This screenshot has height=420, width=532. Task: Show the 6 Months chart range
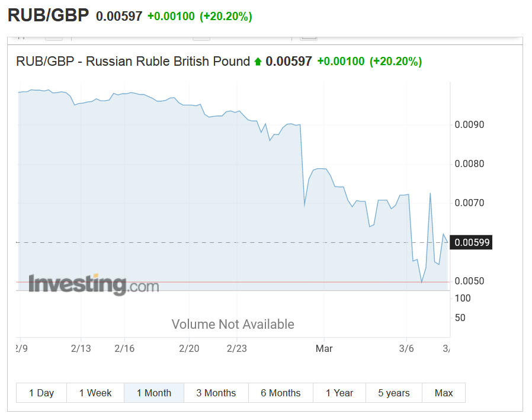click(x=281, y=393)
